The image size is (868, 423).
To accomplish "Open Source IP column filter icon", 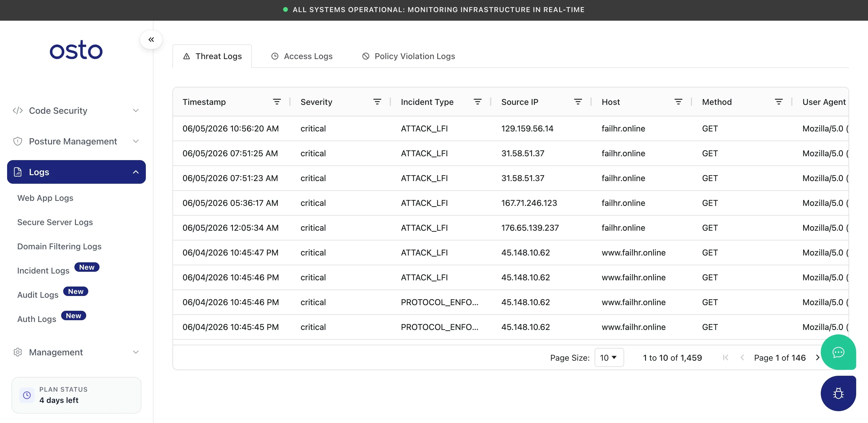I will pos(578,102).
